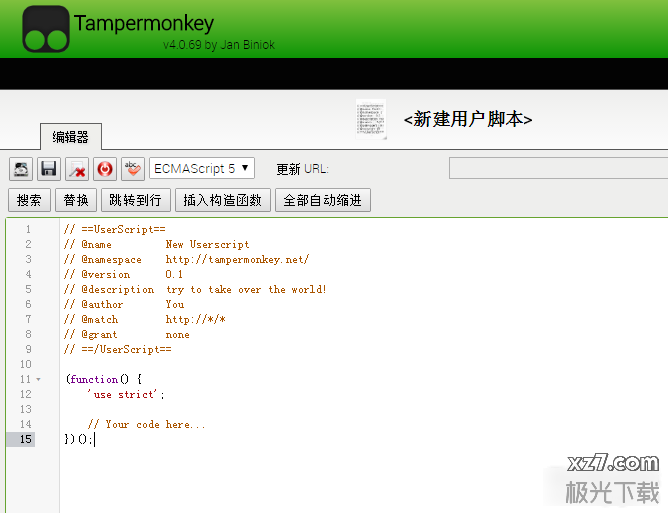The image size is (668, 513).
Task: Click the 'use strict' statement
Action: click(x=126, y=395)
